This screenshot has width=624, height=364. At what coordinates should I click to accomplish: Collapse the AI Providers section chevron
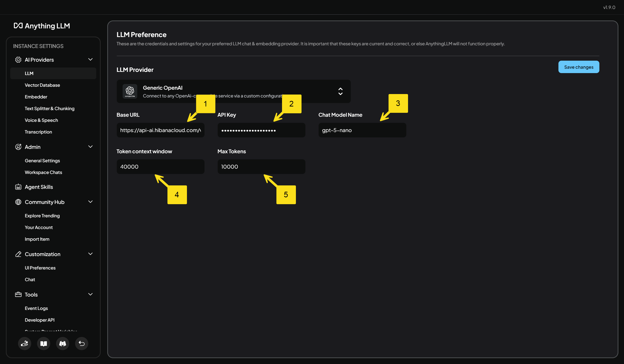[x=90, y=59]
